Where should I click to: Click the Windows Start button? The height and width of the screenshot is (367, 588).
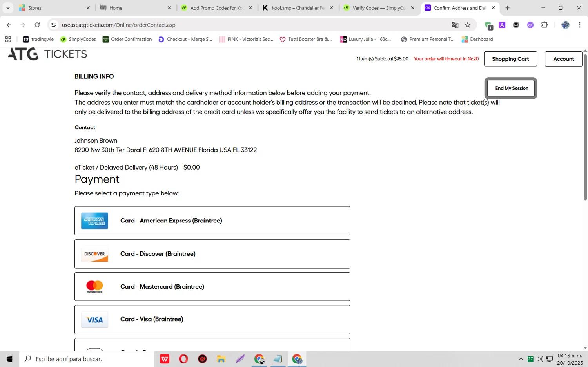(9, 359)
